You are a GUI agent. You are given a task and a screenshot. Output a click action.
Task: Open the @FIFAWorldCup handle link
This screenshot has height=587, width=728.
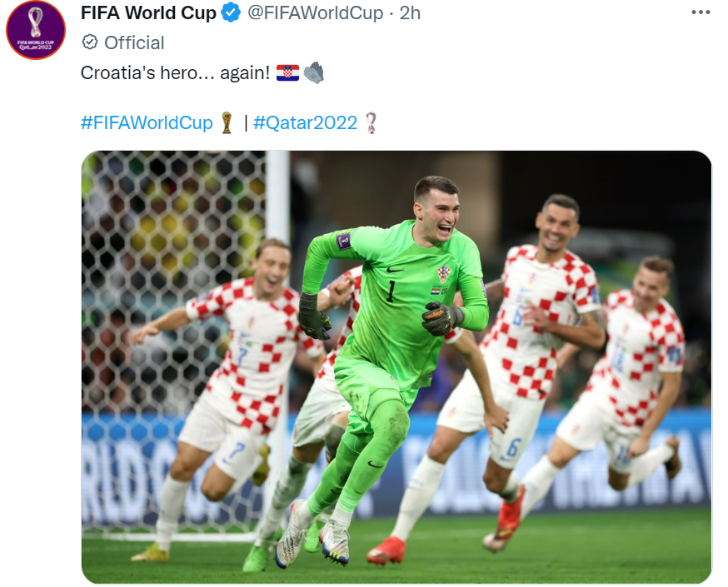click(x=315, y=13)
